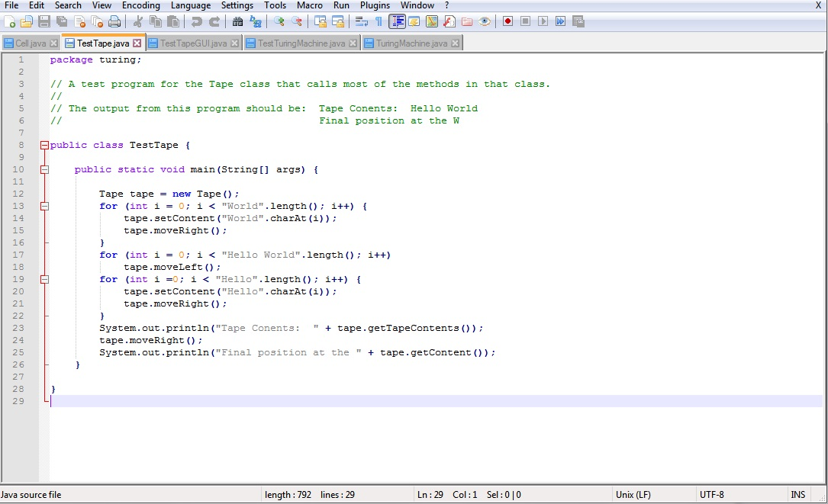
Task: Open the Find dialog with the binoculars icon
Action: (238, 21)
